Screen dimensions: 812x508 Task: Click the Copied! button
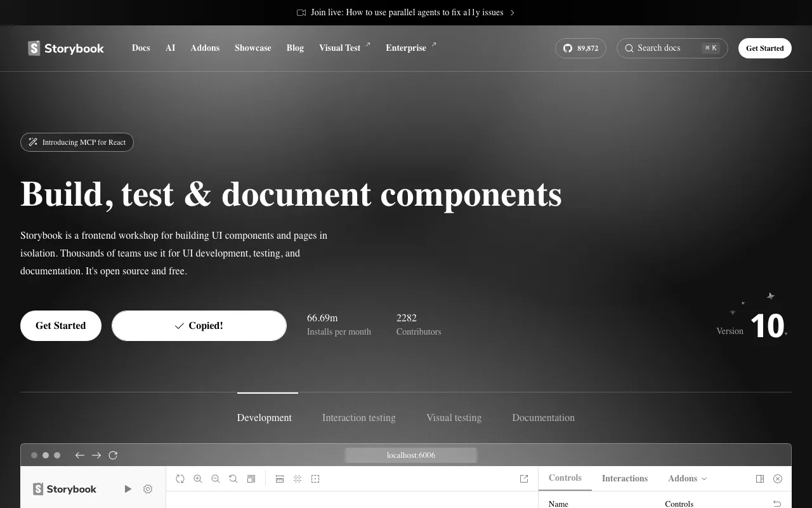click(x=199, y=326)
